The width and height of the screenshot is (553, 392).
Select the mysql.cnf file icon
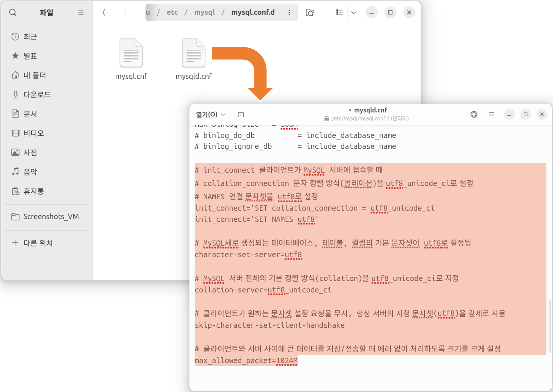131,53
